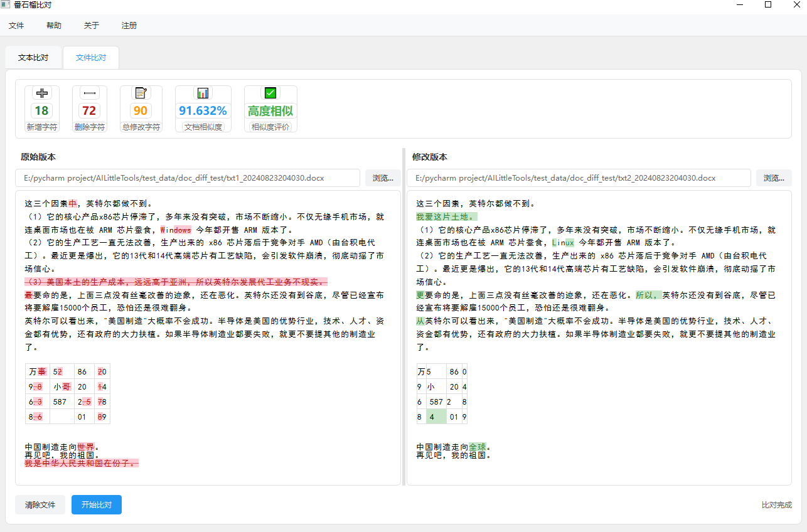Click the deleted line 我是中华人民共和国在份子。
This screenshot has height=532, width=807.
point(82,463)
